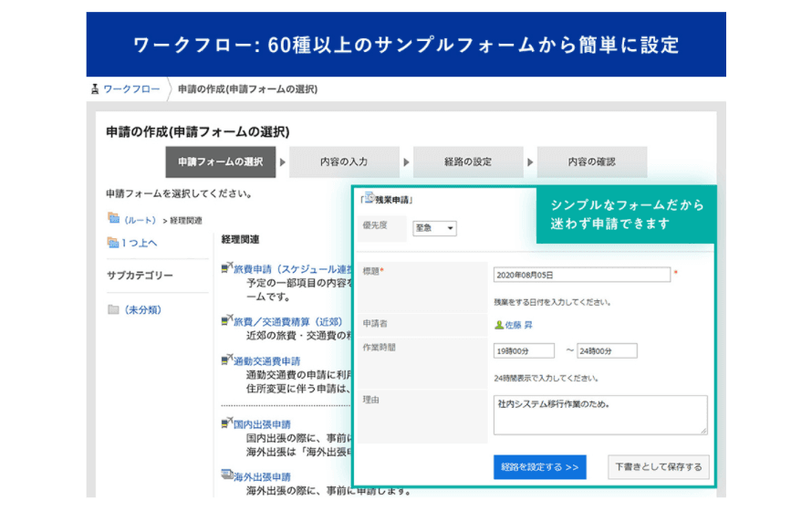Click the form icon beside 国内出張申請

(x=227, y=422)
